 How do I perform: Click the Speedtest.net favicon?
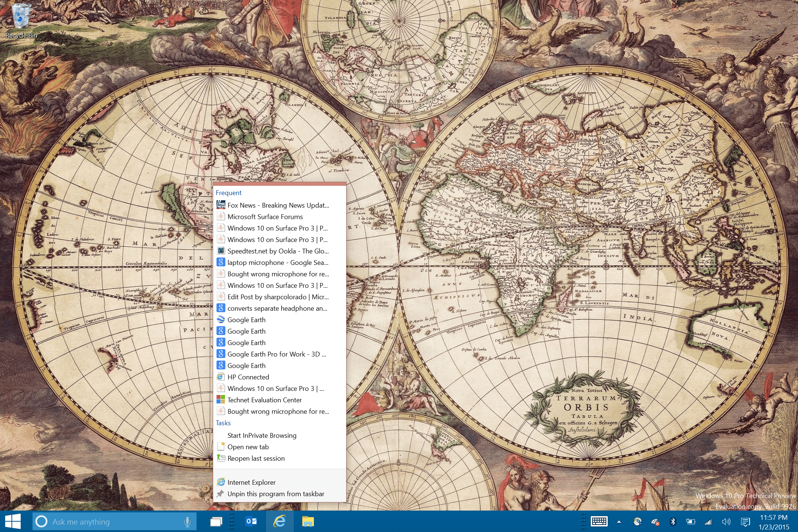pyautogui.click(x=221, y=251)
